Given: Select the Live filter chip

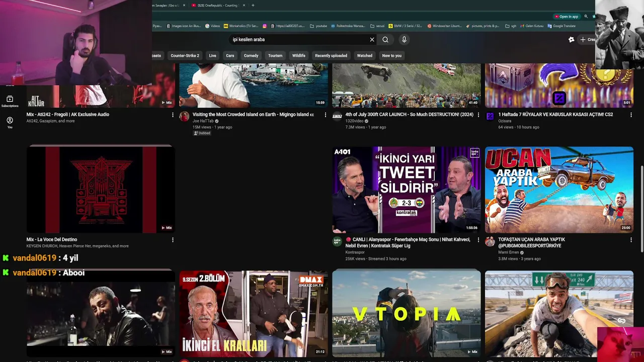Looking at the screenshot, I should [212, 56].
